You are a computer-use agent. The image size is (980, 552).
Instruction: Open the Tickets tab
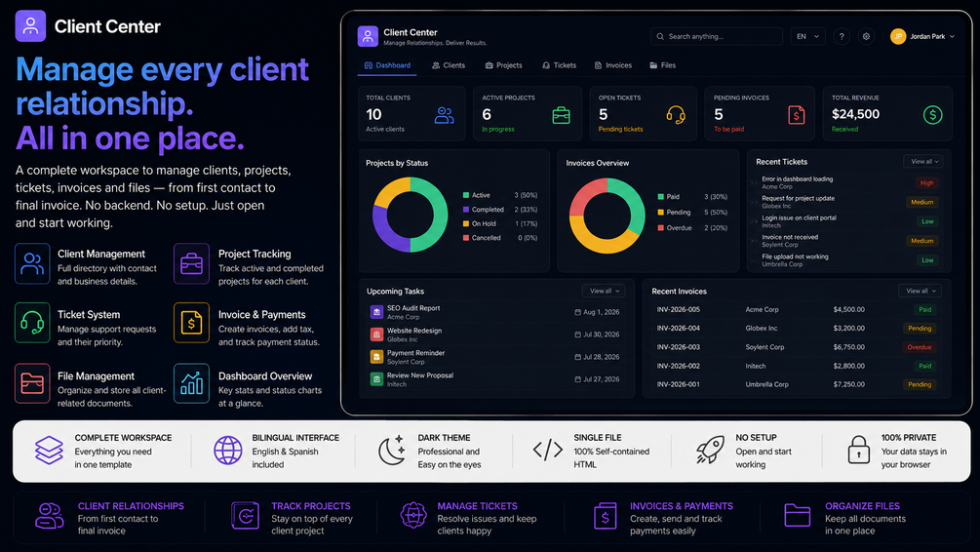pyautogui.click(x=560, y=65)
